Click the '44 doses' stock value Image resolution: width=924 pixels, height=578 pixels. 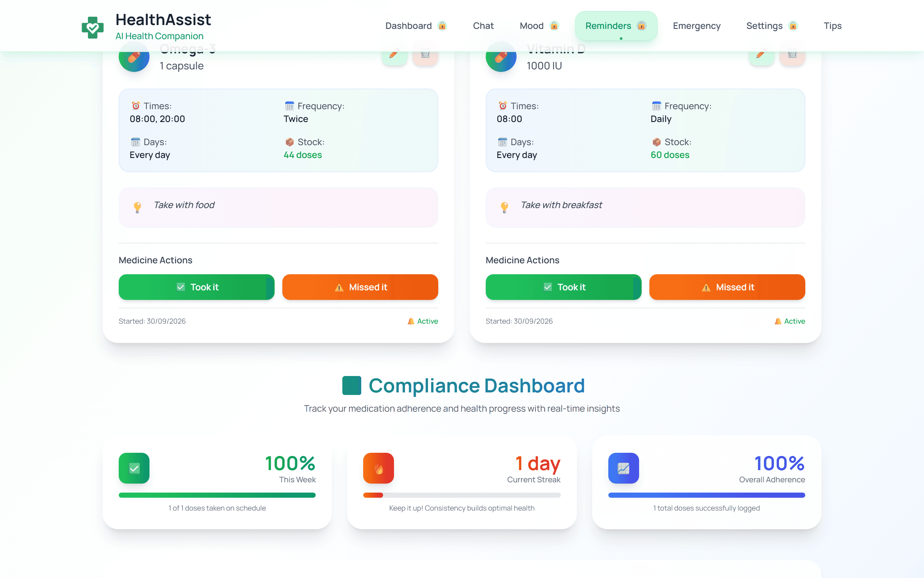[303, 155]
